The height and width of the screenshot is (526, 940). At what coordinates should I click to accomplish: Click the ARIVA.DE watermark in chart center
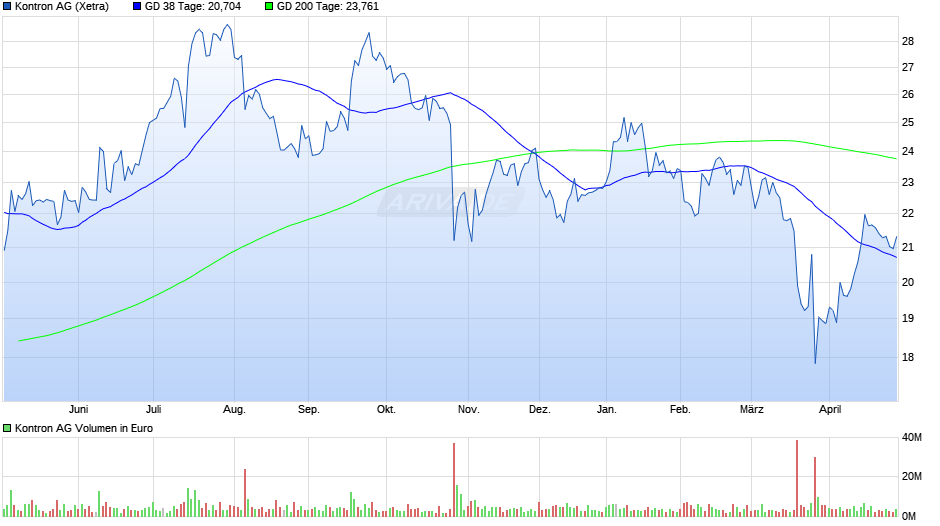tap(451, 202)
